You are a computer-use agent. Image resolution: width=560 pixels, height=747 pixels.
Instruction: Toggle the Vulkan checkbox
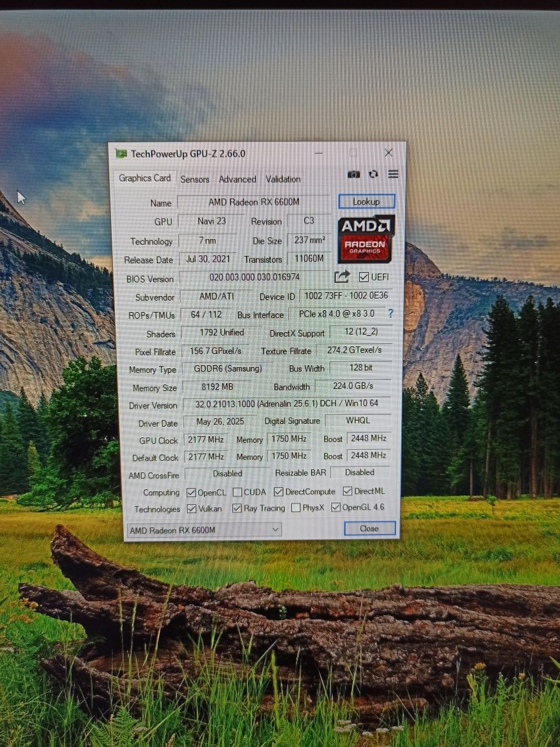(x=191, y=509)
